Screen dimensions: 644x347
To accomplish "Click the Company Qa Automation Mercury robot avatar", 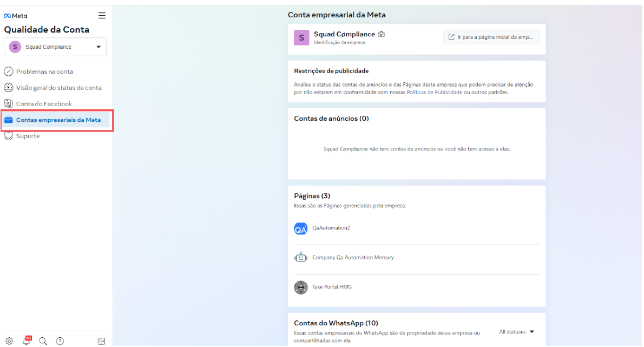I will tap(301, 258).
